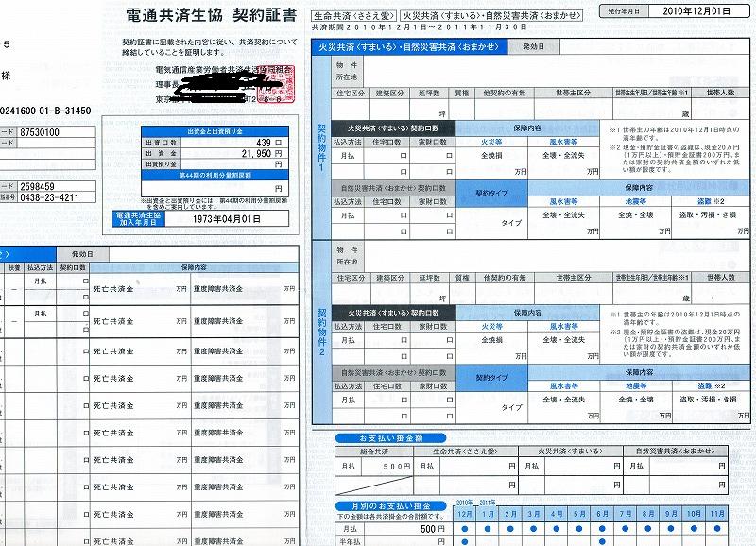Click the 11月 month header cell
The width and height of the screenshot is (756, 546).
coord(717,514)
